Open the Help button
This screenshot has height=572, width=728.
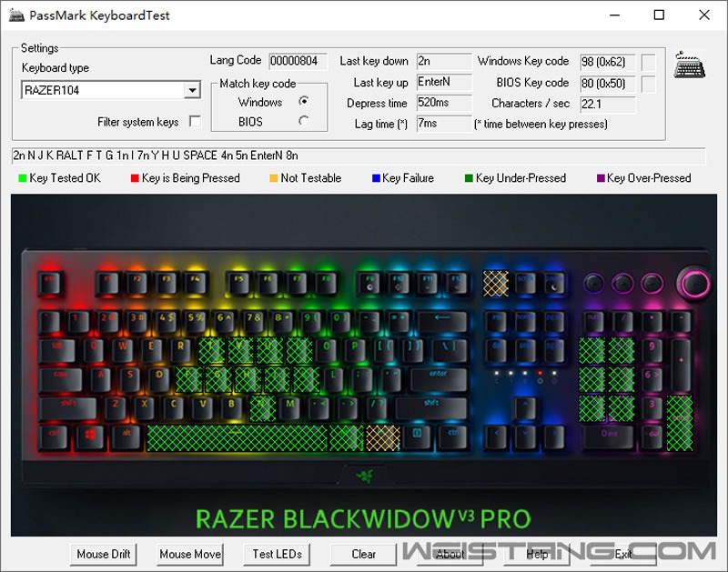coord(537,555)
